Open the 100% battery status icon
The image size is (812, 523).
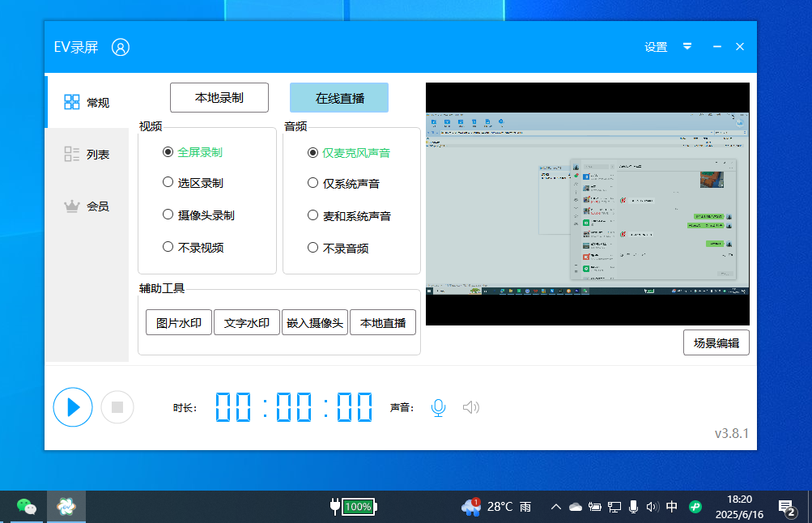(354, 507)
